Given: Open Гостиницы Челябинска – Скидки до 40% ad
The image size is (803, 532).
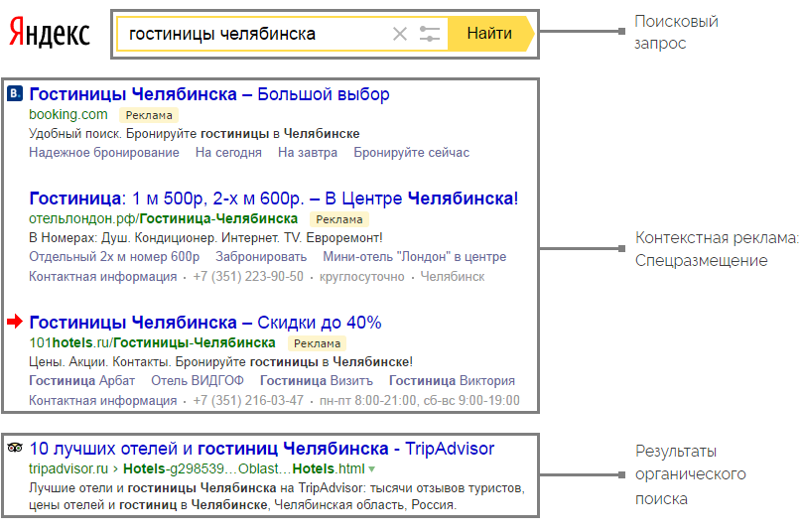Looking at the screenshot, I should tap(205, 323).
